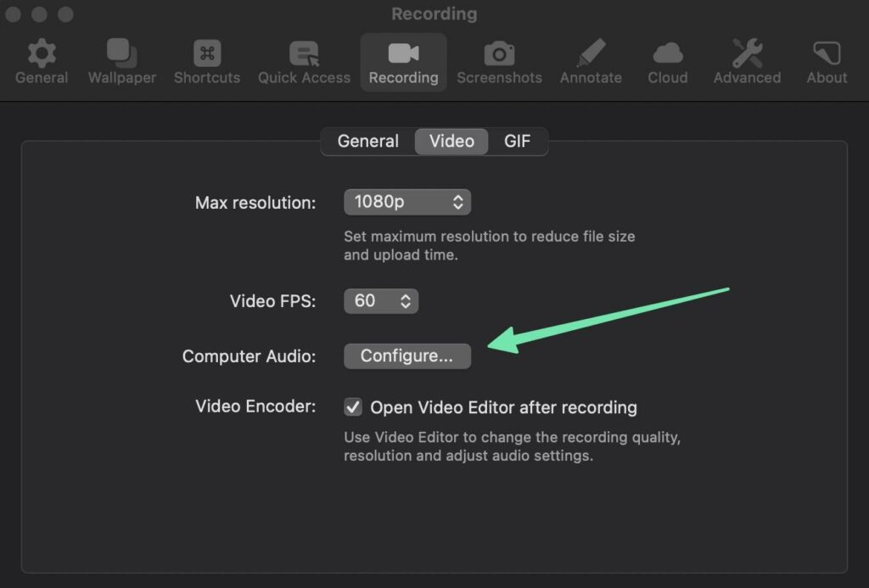Click the Configure... Computer Audio button

(406, 356)
